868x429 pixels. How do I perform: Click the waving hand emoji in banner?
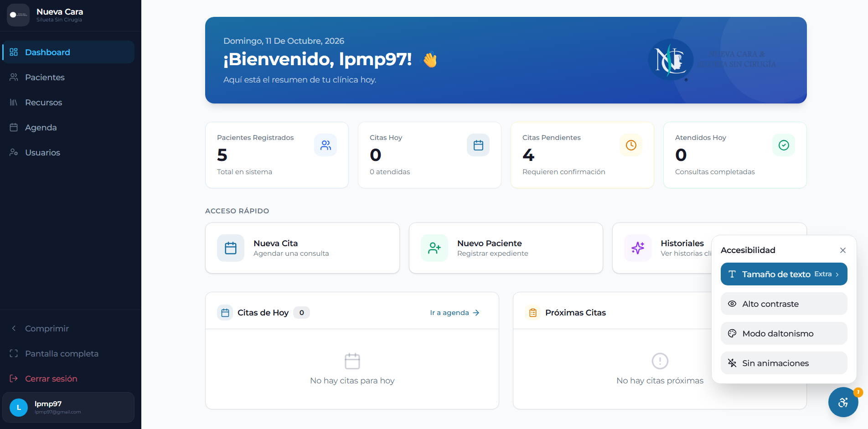[x=430, y=60]
